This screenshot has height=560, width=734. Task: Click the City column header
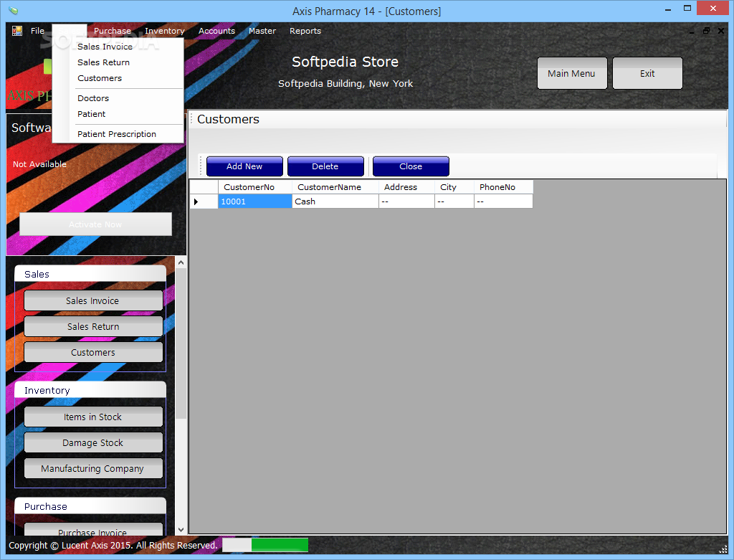tap(454, 187)
